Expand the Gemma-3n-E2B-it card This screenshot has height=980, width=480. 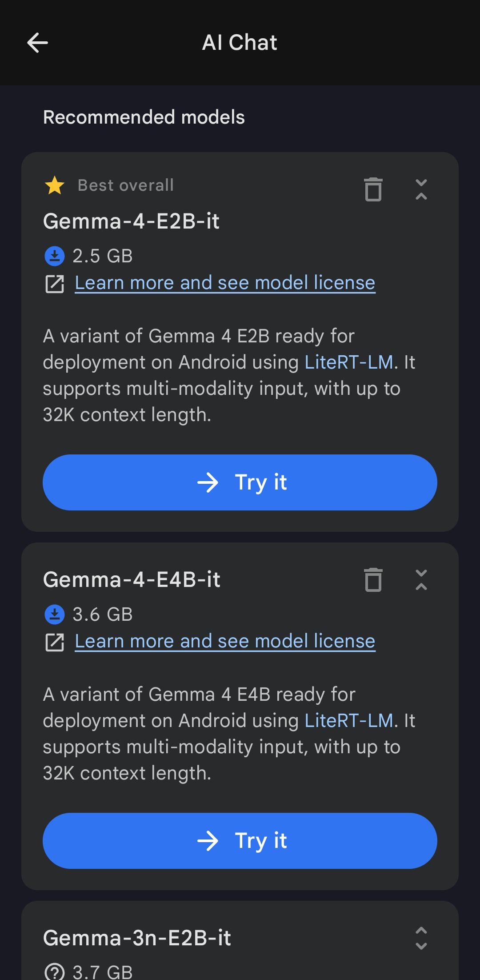coord(421,938)
